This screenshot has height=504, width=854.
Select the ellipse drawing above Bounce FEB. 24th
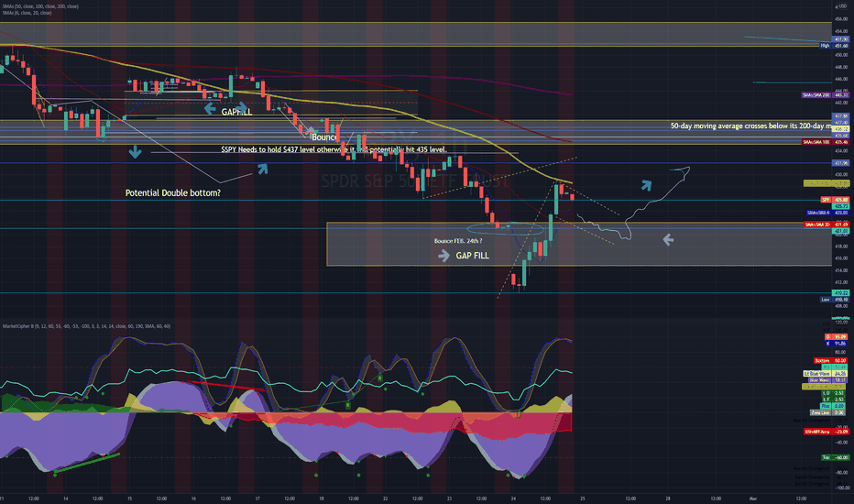pos(506,228)
